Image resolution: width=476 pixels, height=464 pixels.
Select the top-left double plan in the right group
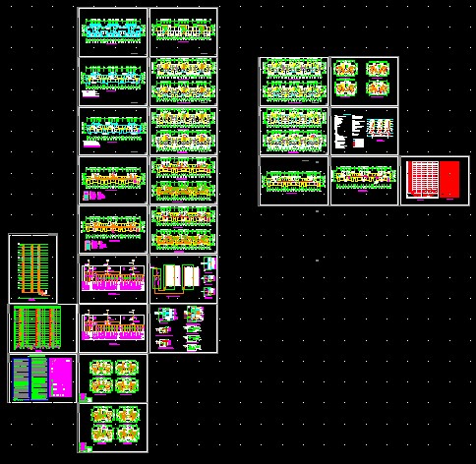click(x=294, y=82)
